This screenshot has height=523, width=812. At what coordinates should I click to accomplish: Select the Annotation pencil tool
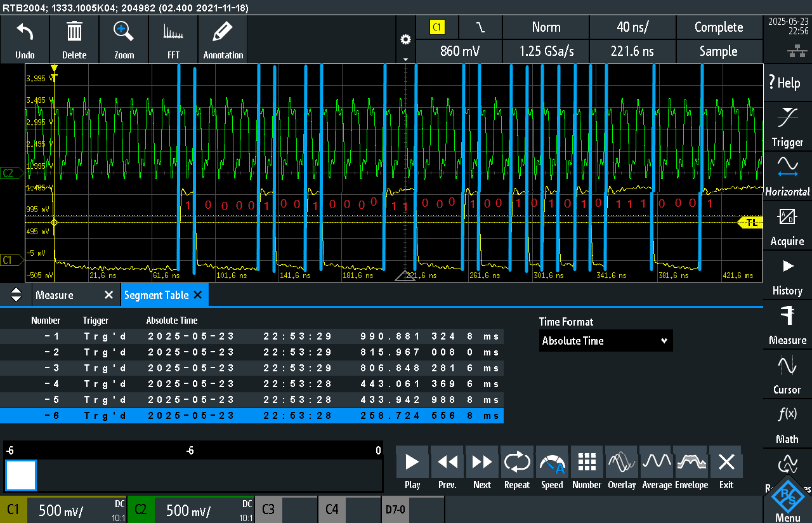coord(223,32)
